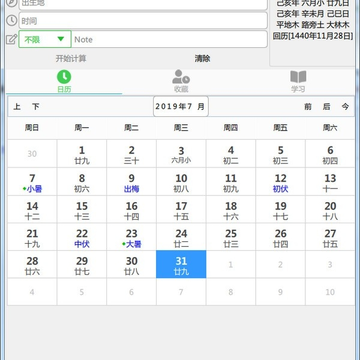Go to next month with 后
This screenshot has height=360, width=360.
(x=326, y=107)
